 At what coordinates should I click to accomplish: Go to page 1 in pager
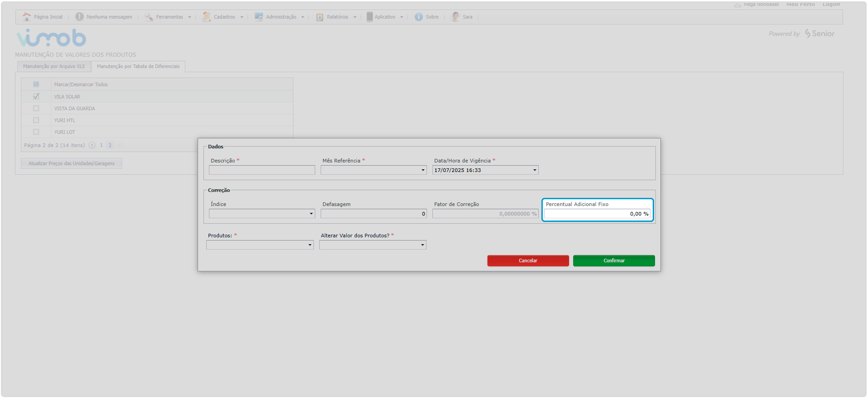pos(101,145)
